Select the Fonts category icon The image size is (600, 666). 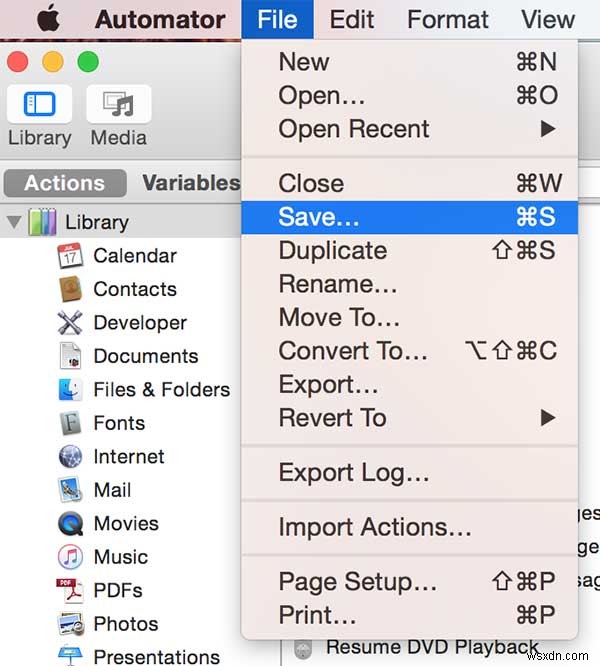[x=70, y=423]
